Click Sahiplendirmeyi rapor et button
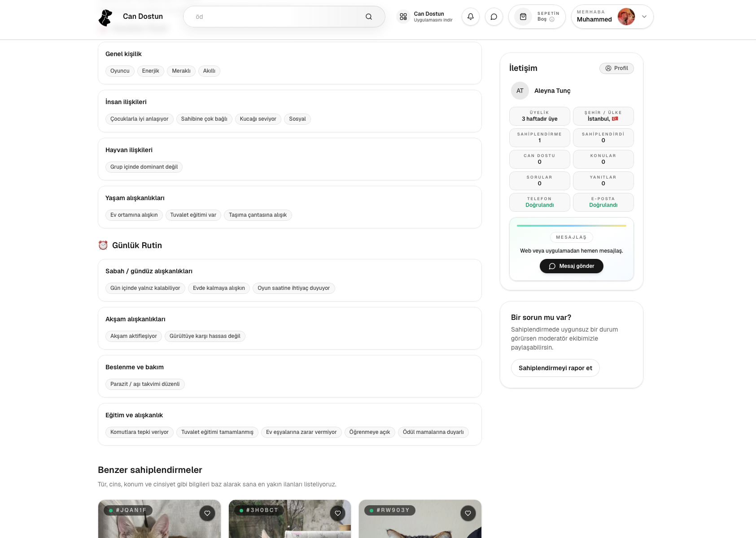This screenshot has height=538, width=756. pyautogui.click(x=555, y=368)
